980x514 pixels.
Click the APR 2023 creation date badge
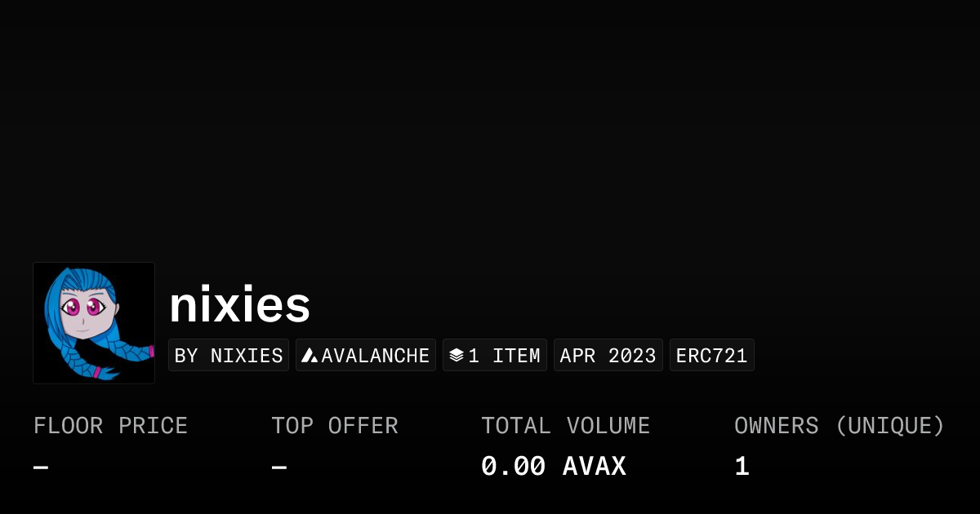point(608,356)
